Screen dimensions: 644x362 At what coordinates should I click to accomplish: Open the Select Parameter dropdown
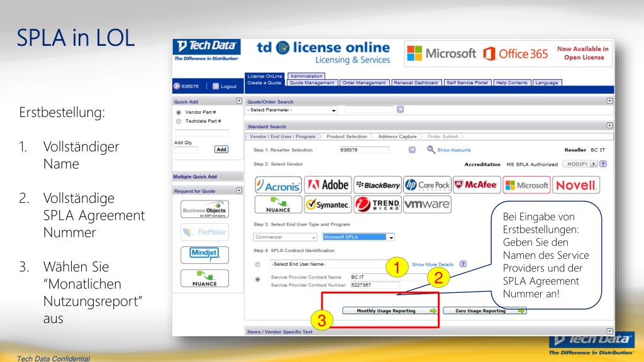click(x=292, y=110)
